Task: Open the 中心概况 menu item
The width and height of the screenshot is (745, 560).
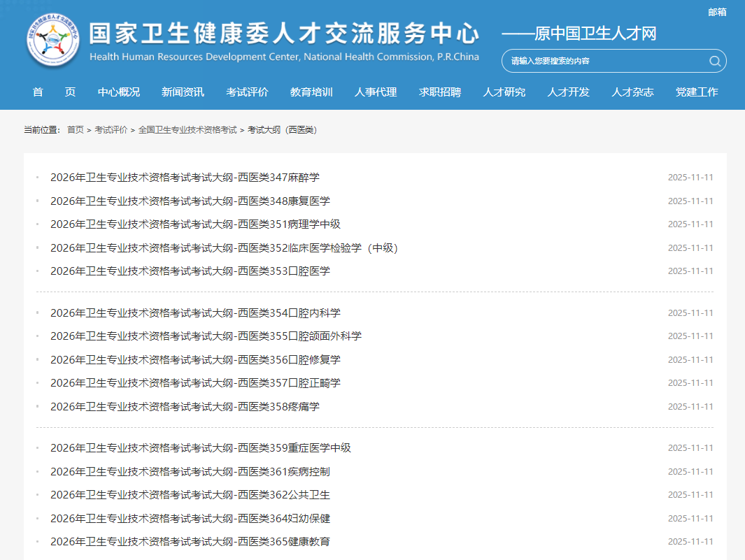Action: (x=119, y=92)
